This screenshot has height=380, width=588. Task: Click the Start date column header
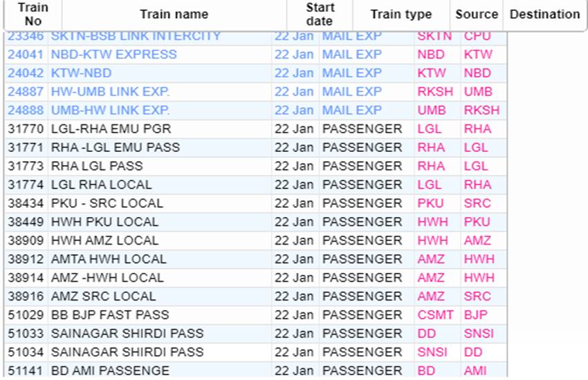tap(320, 15)
